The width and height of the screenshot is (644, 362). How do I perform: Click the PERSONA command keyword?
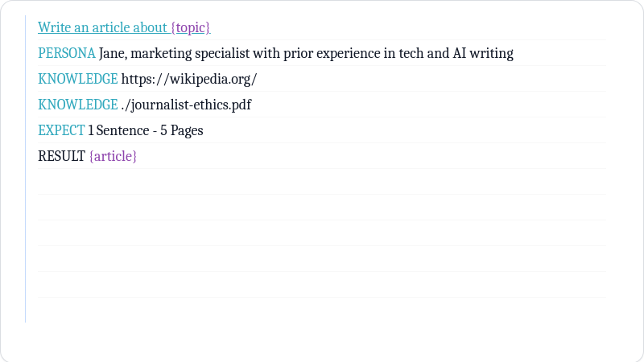coord(67,53)
